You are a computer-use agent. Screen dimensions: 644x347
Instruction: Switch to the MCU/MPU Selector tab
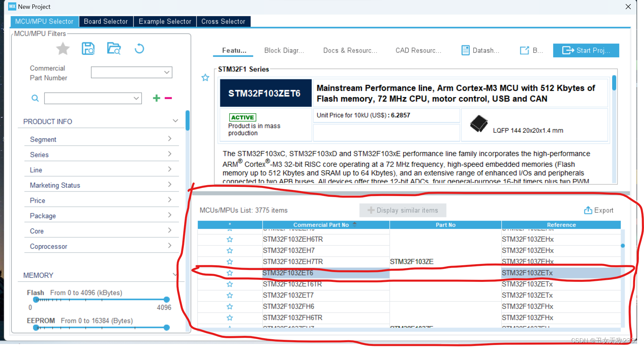click(x=44, y=21)
